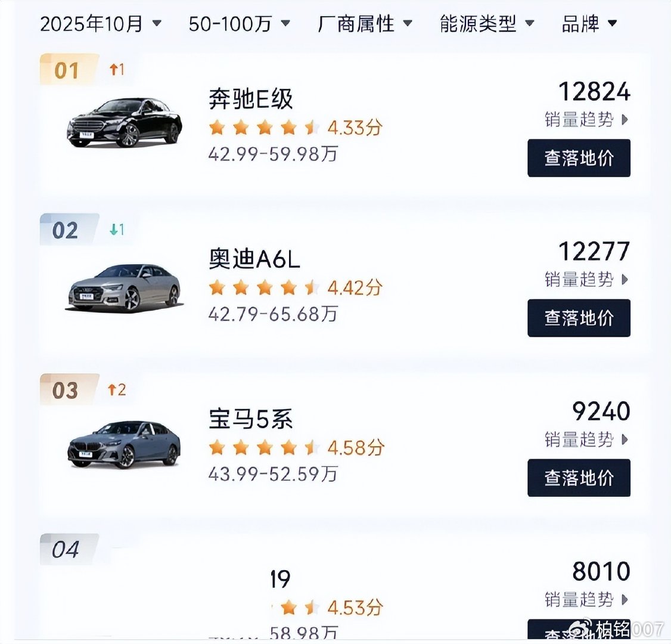
Task: Click 查落地价 button for 奥迪A6L
Action: 579,318
